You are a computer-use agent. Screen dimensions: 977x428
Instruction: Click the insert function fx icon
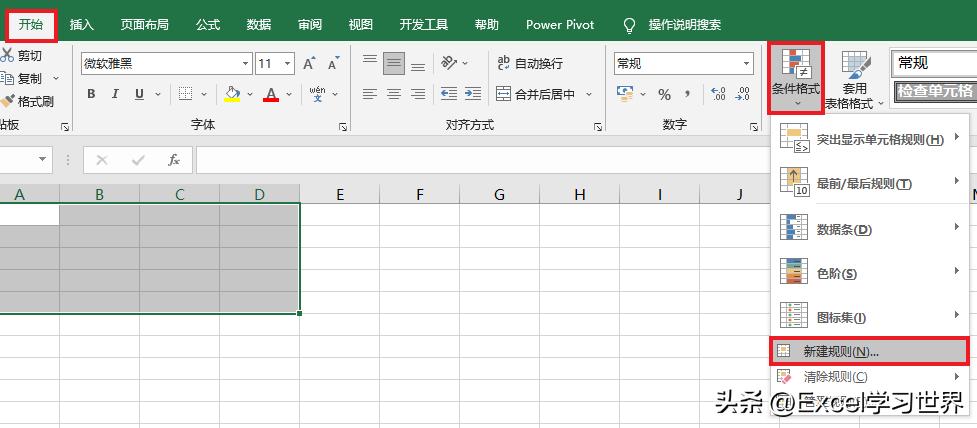click(x=174, y=160)
